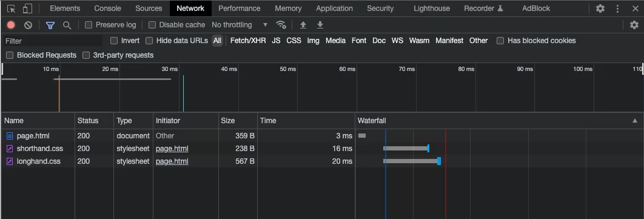Open network conditions wifi icon
644x219 pixels.
281,25
